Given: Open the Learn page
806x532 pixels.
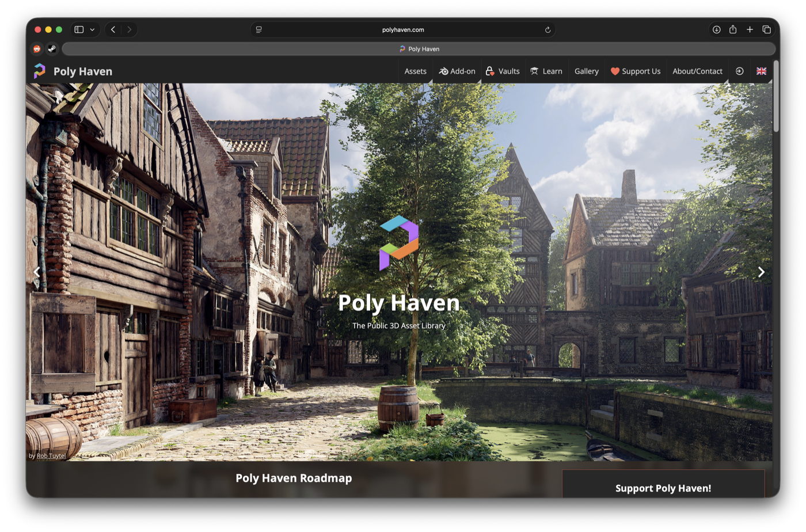Looking at the screenshot, I should pos(546,71).
